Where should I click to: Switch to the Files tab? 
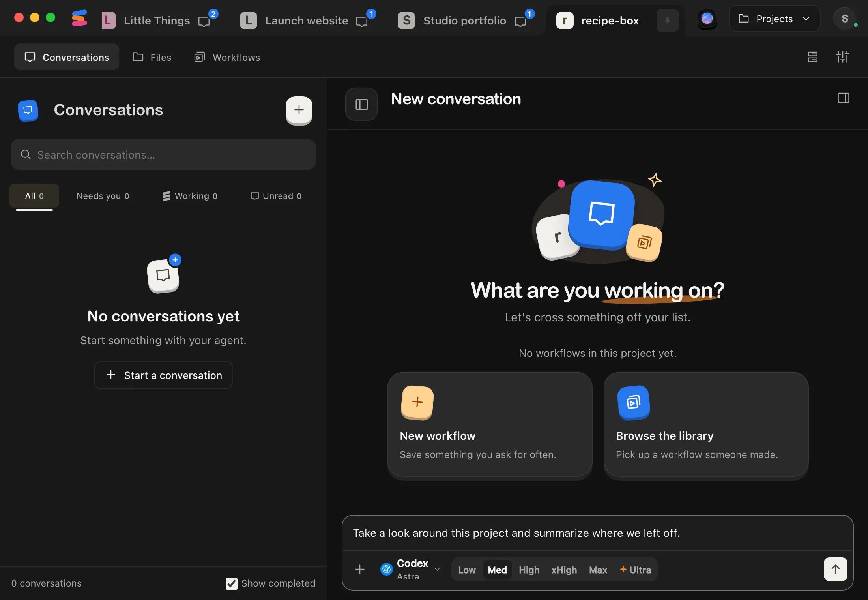tap(152, 57)
